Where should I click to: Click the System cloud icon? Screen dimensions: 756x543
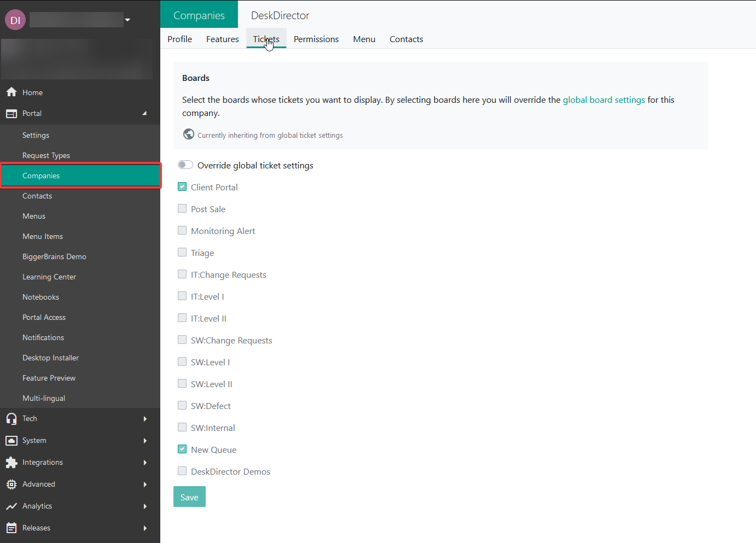pyautogui.click(x=11, y=441)
